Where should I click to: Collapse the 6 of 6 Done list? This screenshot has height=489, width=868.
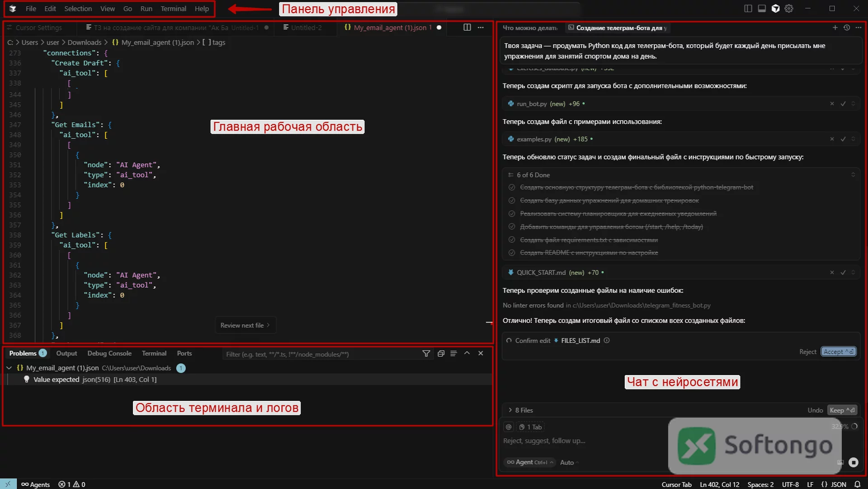pyautogui.click(x=853, y=175)
